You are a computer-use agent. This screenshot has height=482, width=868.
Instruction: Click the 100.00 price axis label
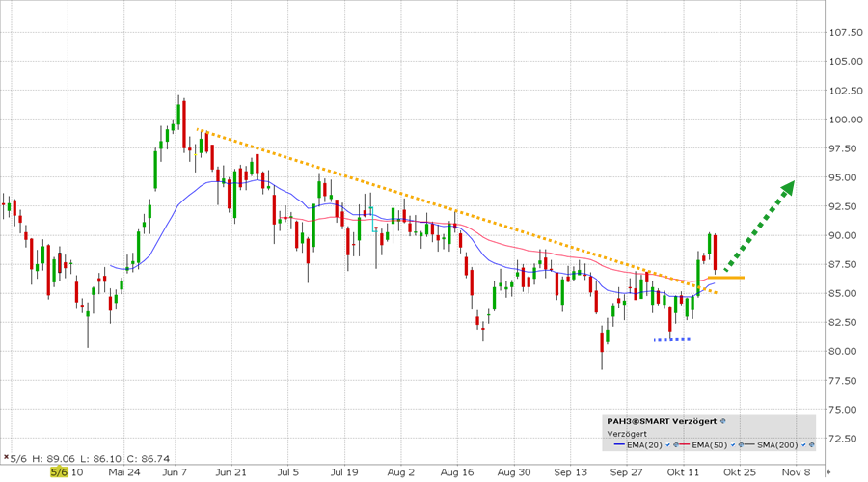point(845,120)
